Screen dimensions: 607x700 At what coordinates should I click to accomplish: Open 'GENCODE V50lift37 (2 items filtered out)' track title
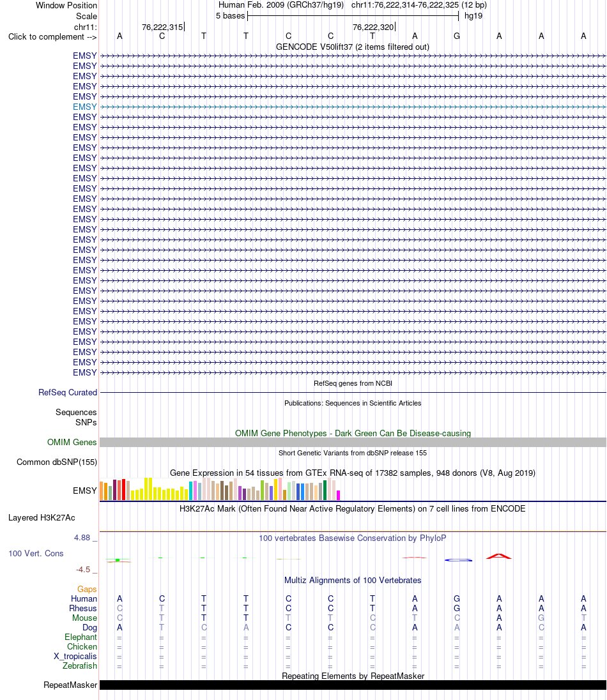tap(353, 47)
